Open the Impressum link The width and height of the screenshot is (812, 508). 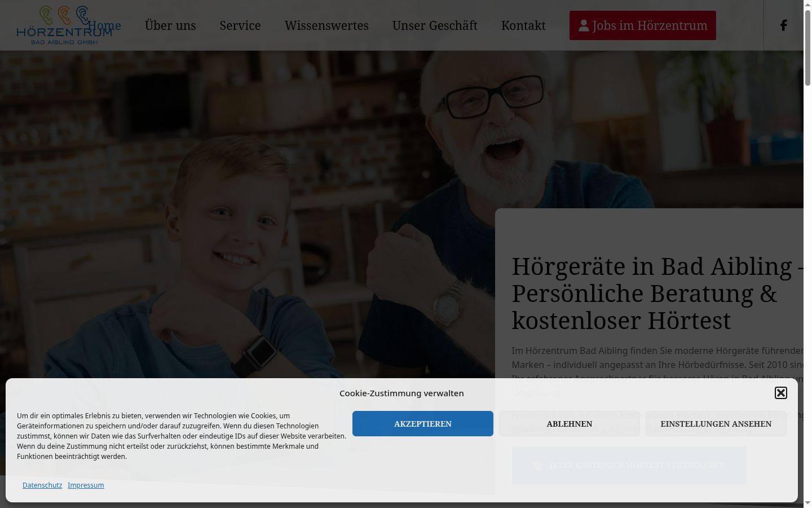tap(86, 485)
